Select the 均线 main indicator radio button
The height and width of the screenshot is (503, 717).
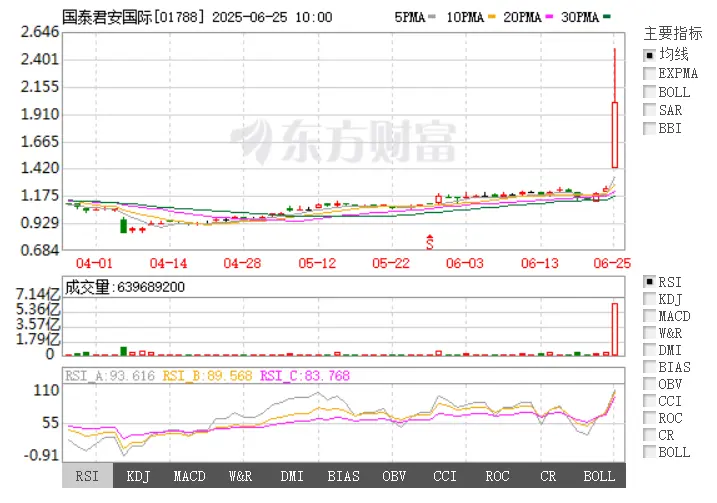point(649,54)
